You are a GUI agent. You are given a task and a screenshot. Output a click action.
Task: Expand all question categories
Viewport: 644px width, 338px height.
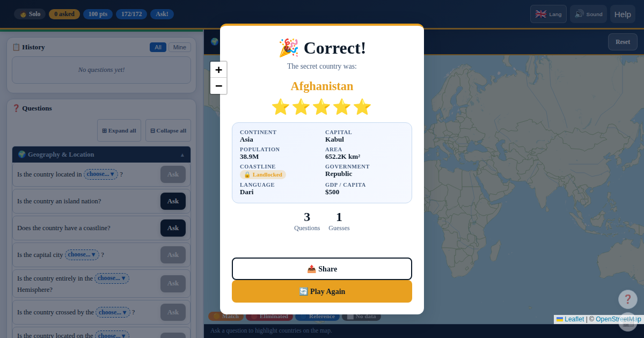tap(119, 130)
